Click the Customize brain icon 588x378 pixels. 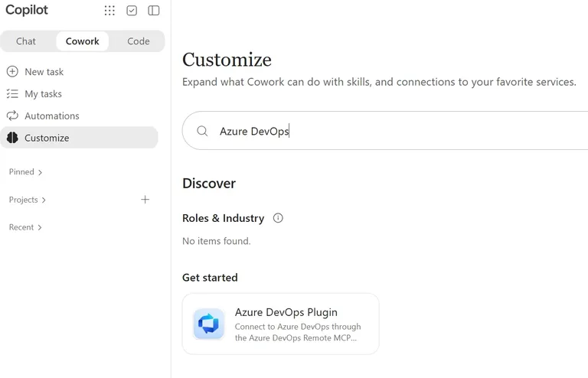click(x=12, y=138)
